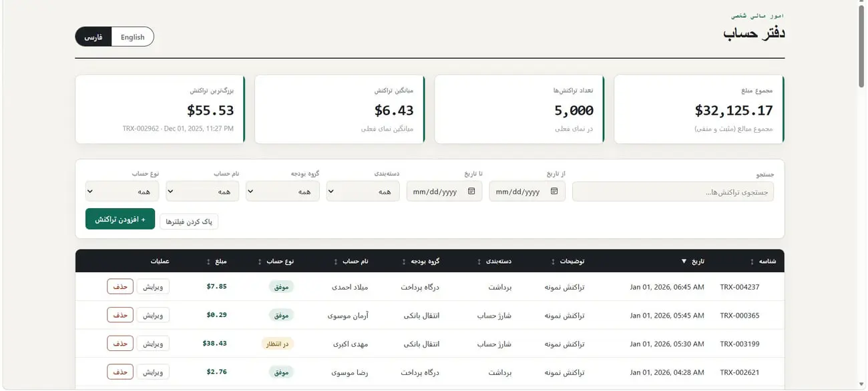This screenshot has height=391, width=868.
Task: Expand the نام حساب filter dropdown
Action: [202, 191]
